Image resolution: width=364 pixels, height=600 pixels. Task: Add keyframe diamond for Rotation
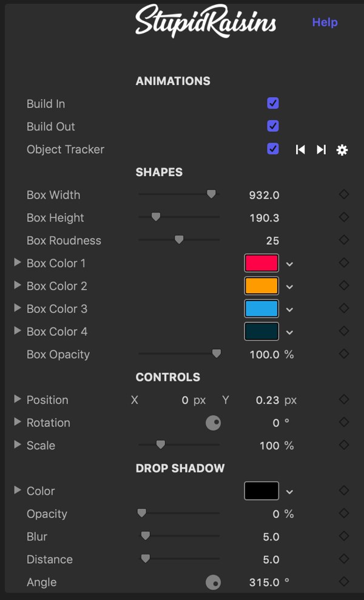click(x=344, y=422)
